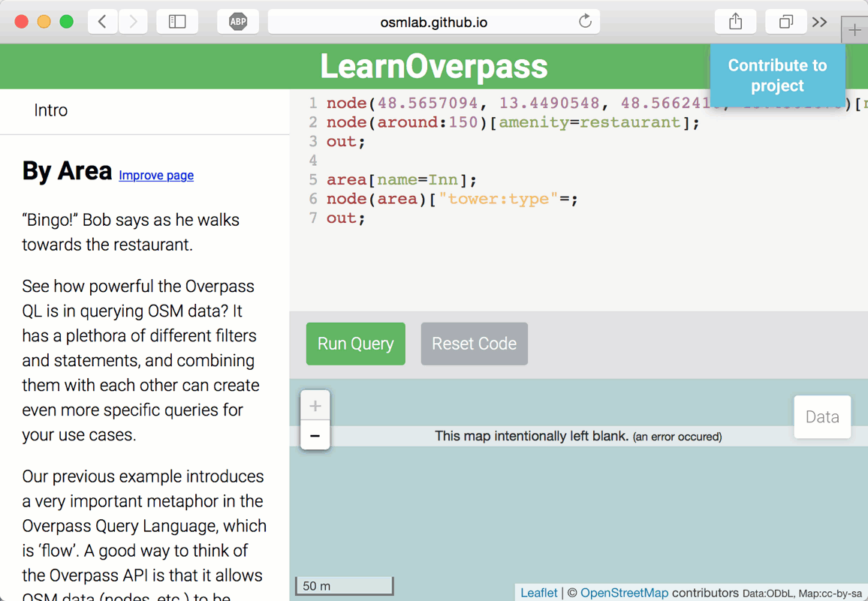Click the Contribute to project button
This screenshot has height=601, width=868.
click(778, 75)
